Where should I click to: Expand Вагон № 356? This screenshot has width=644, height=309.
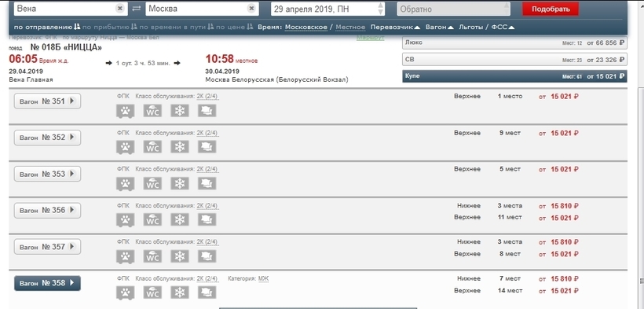point(47,210)
